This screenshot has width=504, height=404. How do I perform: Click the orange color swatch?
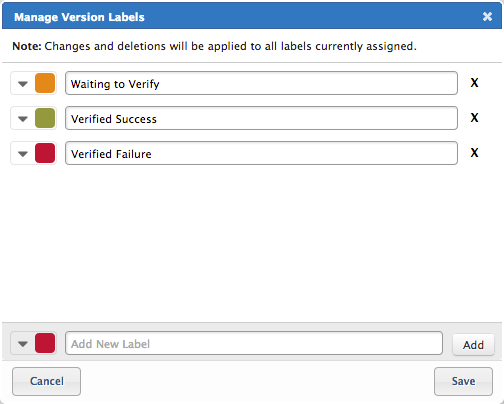(45, 83)
